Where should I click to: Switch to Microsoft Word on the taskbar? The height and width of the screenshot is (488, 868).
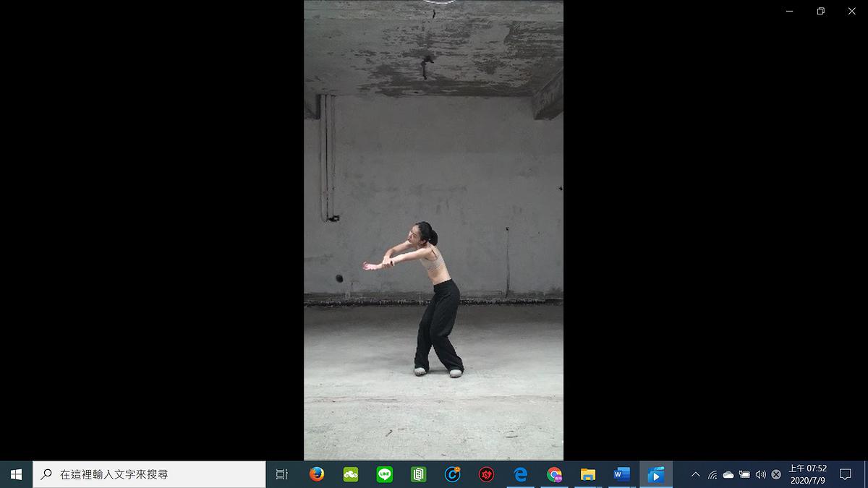pyautogui.click(x=622, y=474)
